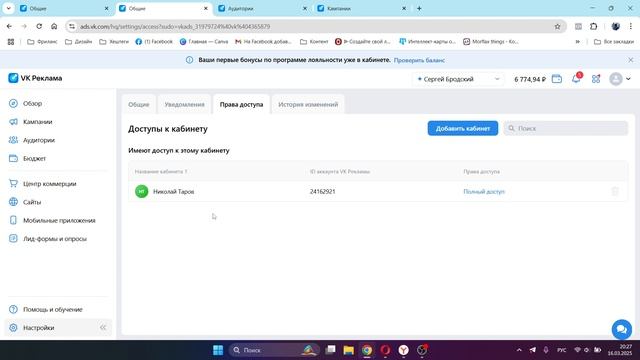
Task: Open File Explorer from taskbar
Action: (349, 350)
